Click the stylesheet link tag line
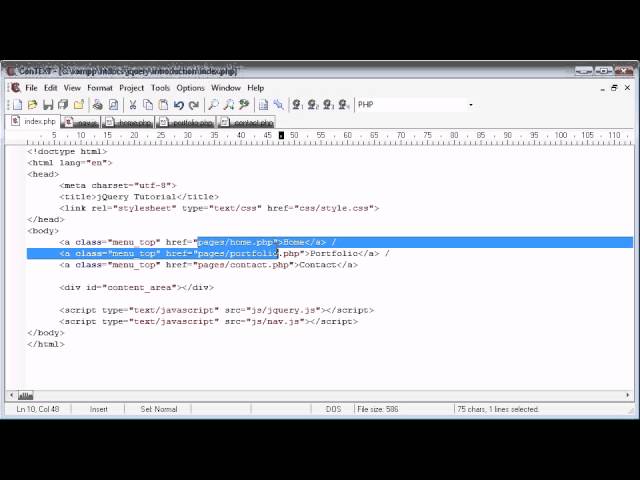 [x=219, y=208]
